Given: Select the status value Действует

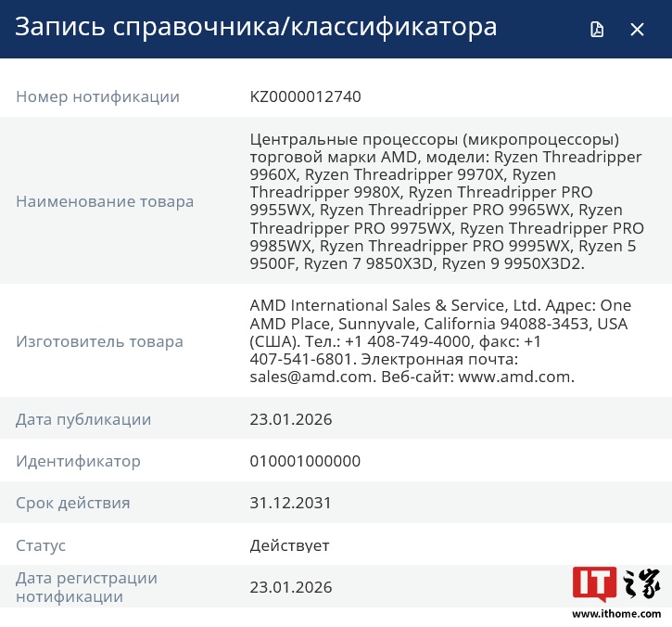Looking at the screenshot, I should coord(289,545).
